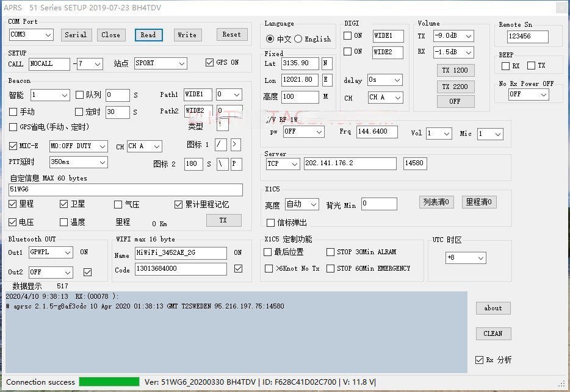Disable the MIC-E checkbox
This screenshot has height=392, width=570.
tap(13, 146)
